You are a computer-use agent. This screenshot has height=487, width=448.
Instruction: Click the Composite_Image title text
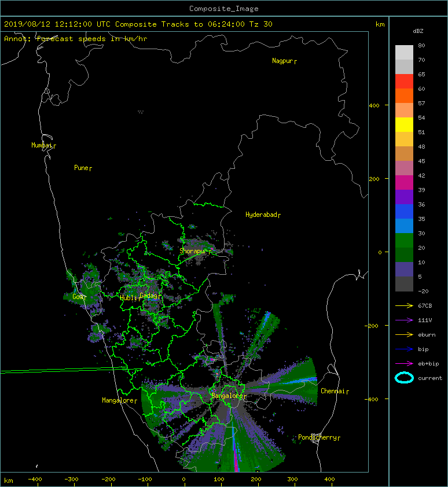click(x=224, y=9)
